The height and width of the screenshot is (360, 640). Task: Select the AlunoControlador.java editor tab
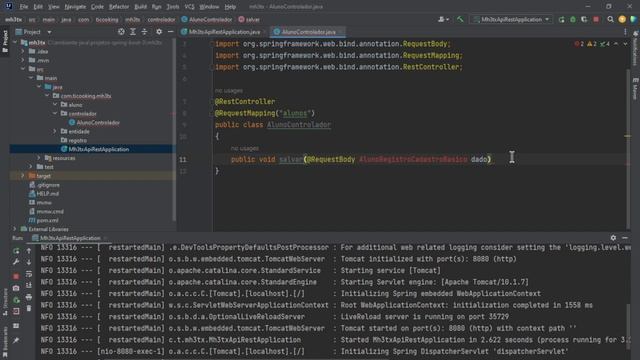click(309, 32)
